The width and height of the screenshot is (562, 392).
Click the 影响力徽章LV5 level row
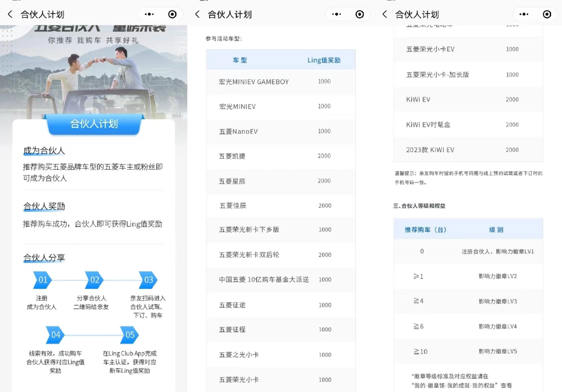tap(468, 351)
